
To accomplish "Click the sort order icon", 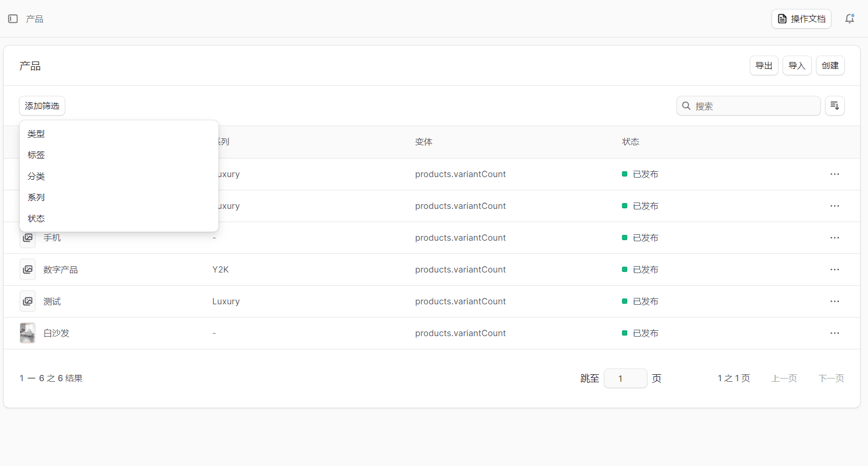I will [835, 106].
